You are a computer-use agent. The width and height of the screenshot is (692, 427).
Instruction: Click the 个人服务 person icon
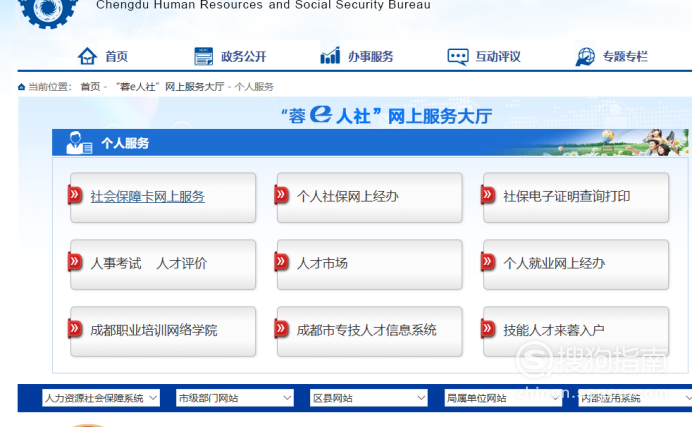[x=79, y=142]
